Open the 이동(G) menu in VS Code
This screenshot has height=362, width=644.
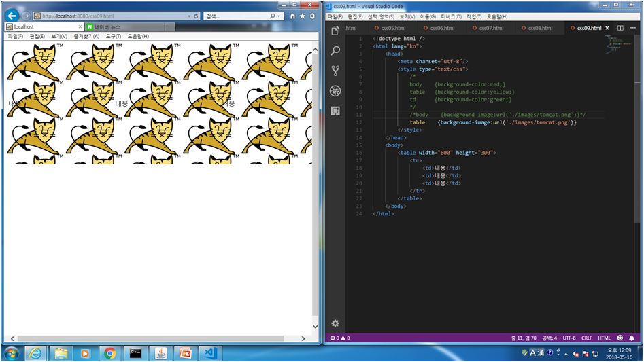point(428,16)
